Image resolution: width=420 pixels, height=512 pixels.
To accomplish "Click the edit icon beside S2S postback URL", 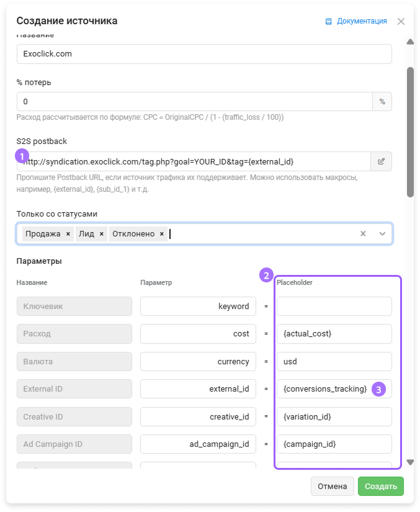I will click(x=382, y=161).
